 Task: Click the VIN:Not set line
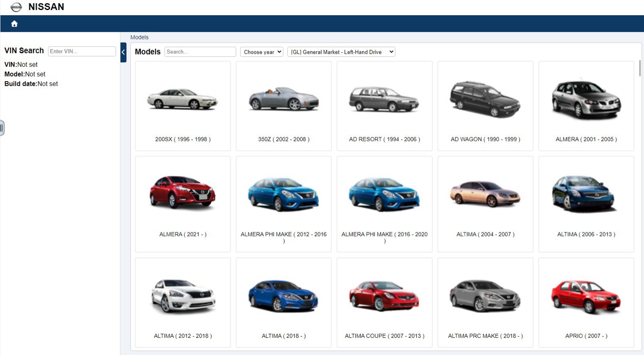[x=21, y=64]
